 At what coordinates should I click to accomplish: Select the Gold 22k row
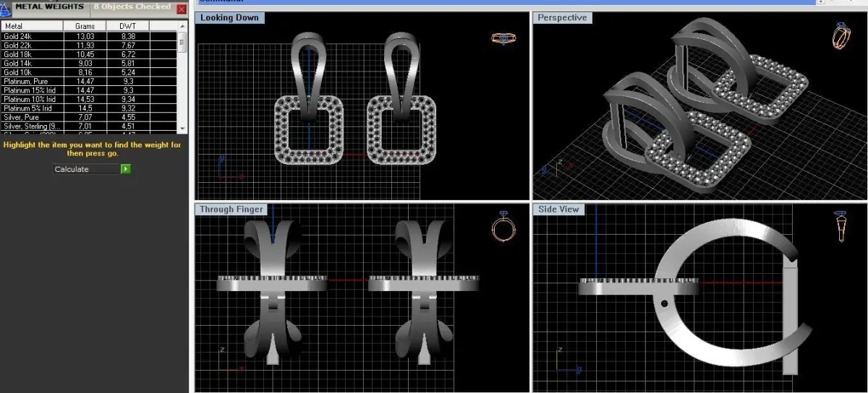tap(89, 45)
